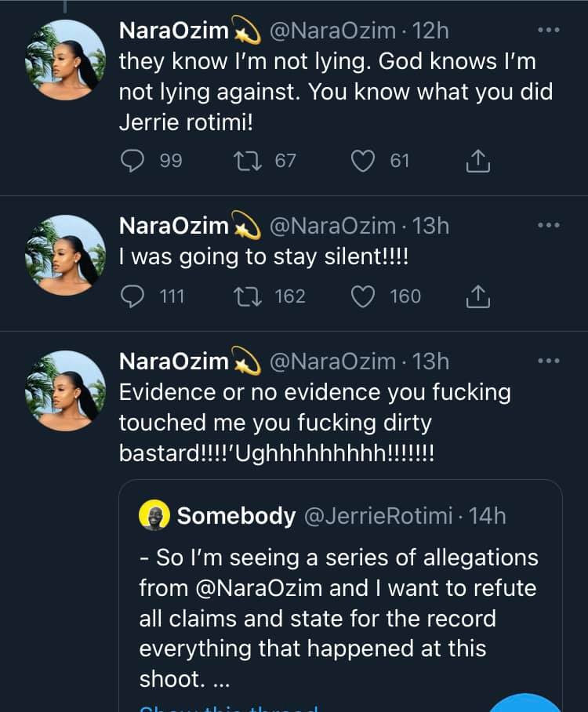Viewport: 588px width, 712px height.
Task: Tap the Somebody profile icon in quoted tweet
Action: click(154, 516)
